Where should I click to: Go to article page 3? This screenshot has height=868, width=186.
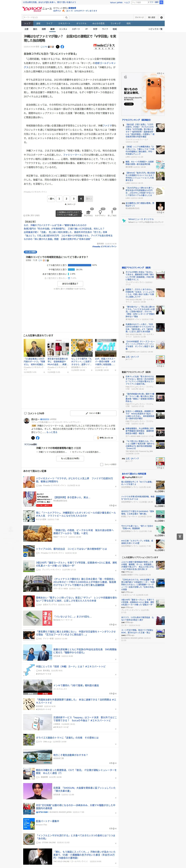click(x=74, y=198)
